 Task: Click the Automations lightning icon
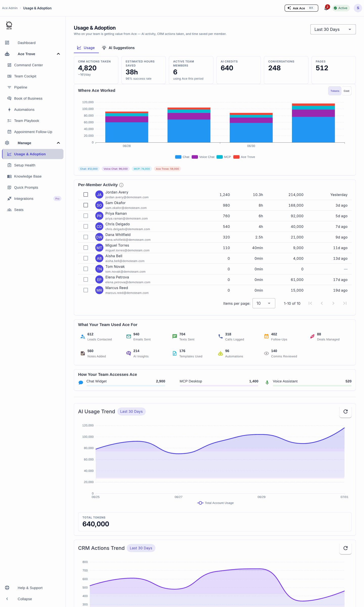coord(9,110)
